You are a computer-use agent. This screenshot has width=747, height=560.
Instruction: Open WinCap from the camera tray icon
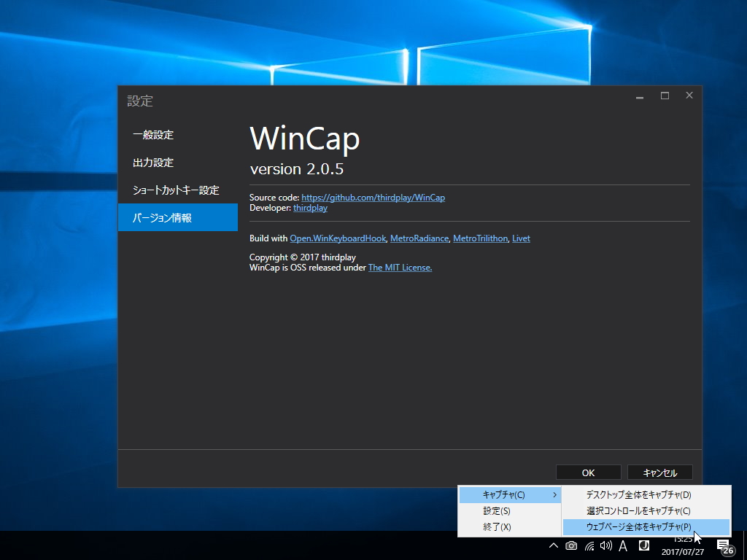point(571,545)
